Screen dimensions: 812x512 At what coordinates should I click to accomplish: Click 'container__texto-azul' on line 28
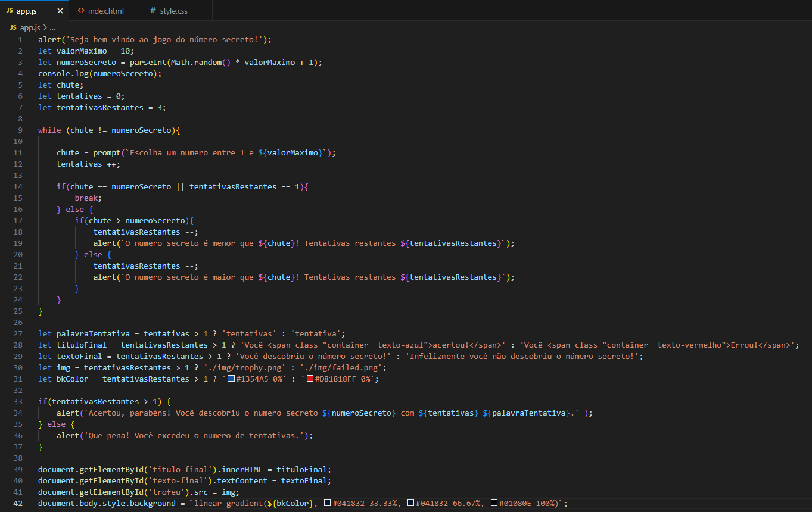coord(375,345)
